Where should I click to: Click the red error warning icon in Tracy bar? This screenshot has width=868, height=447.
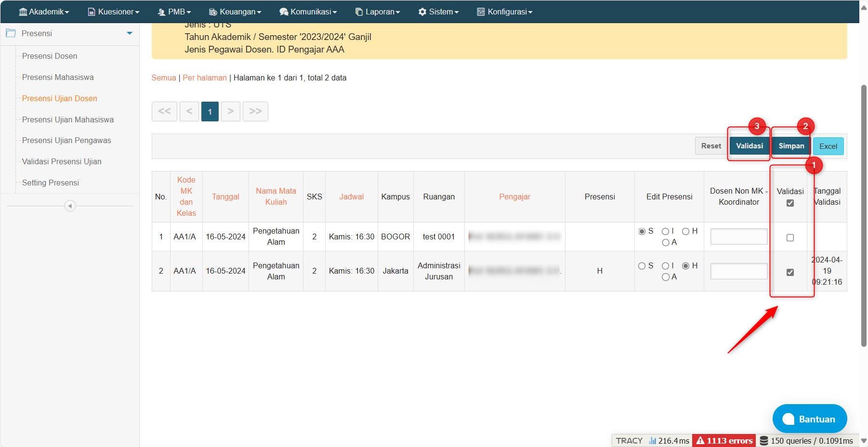coord(700,440)
